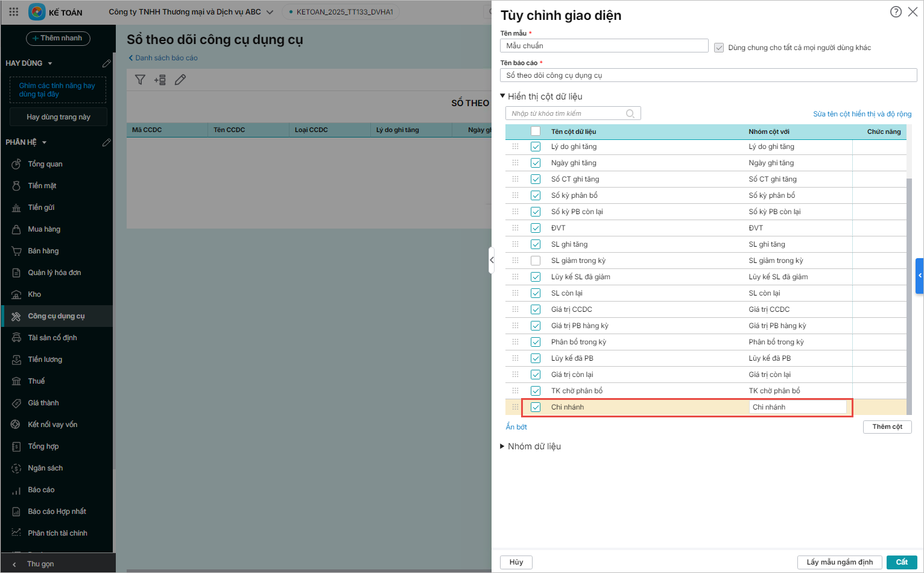
Task: Open the company name dropdown arrow
Action: (270, 12)
